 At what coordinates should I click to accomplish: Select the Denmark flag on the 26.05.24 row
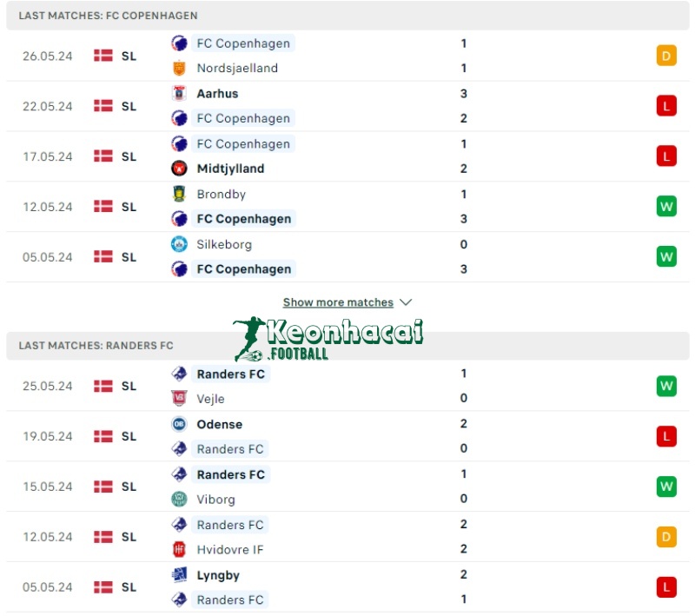pyautogui.click(x=103, y=56)
